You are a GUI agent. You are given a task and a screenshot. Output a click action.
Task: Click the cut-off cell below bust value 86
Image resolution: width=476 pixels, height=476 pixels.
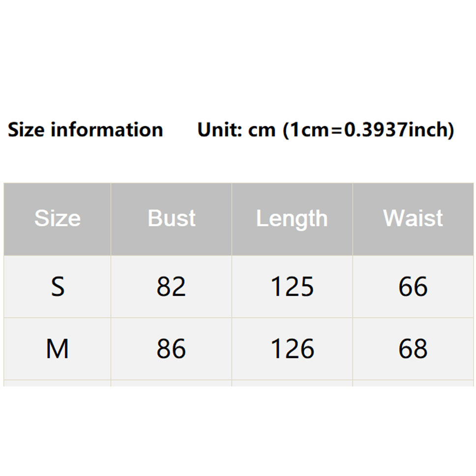[x=171, y=383]
